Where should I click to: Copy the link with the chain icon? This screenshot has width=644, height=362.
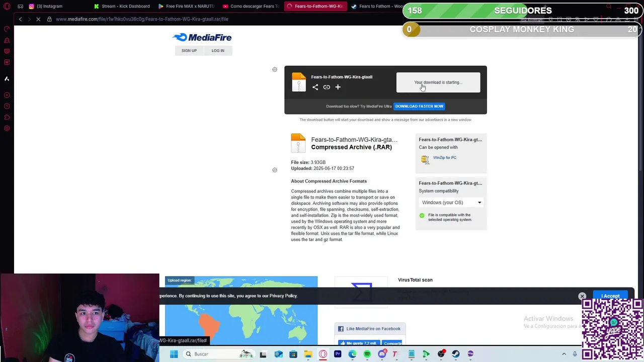click(x=327, y=87)
